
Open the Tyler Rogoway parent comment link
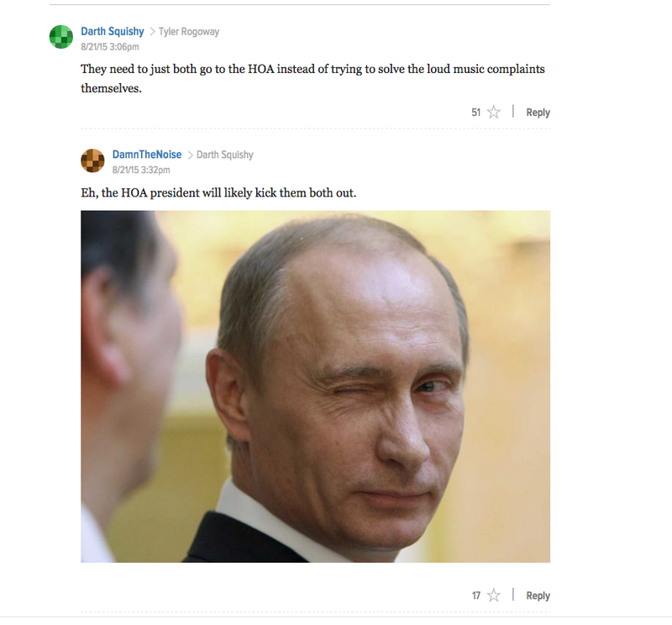point(189,32)
